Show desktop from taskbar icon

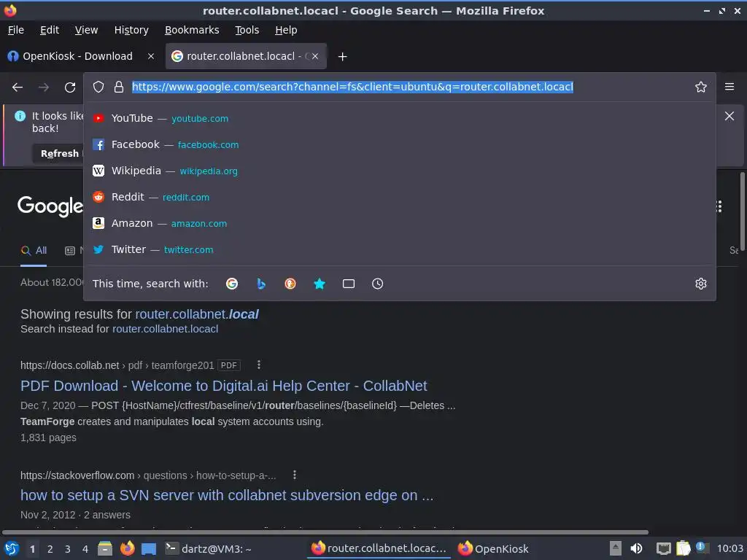pos(149,549)
